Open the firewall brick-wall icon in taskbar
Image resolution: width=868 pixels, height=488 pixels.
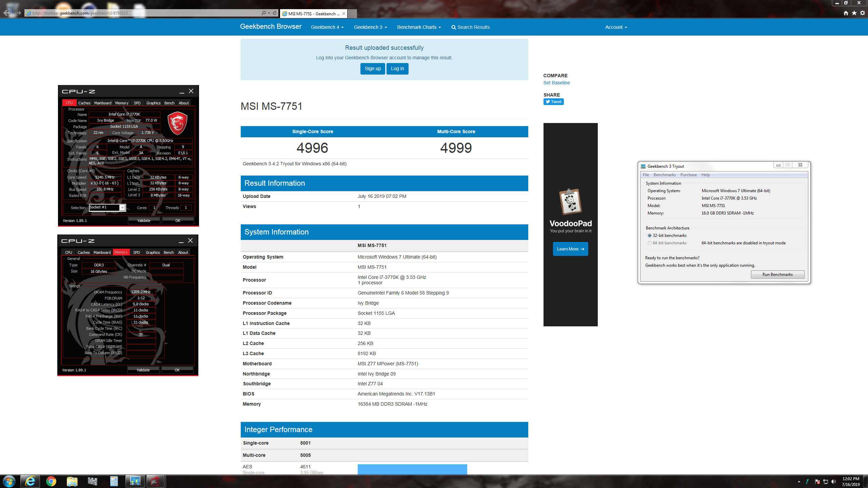(93, 481)
